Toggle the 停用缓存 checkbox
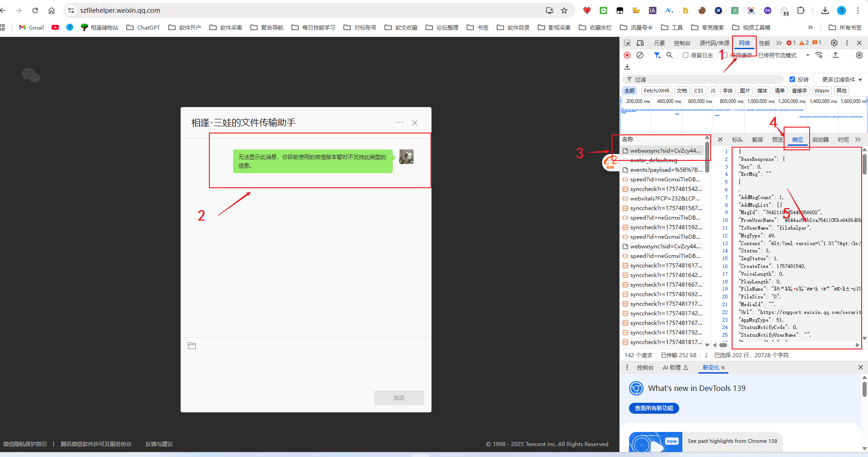This screenshot has height=457, width=868. tap(725, 55)
